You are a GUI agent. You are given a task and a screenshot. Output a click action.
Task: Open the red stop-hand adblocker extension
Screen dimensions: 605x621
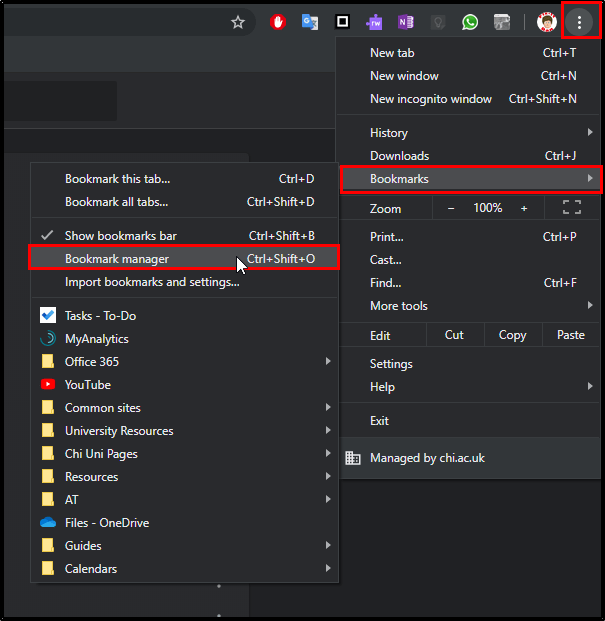click(x=278, y=22)
